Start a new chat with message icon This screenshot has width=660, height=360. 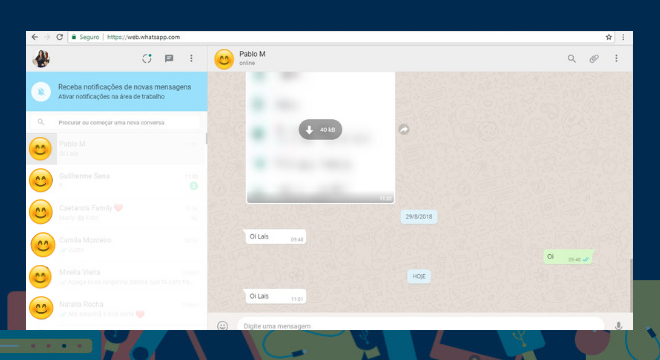(169, 59)
